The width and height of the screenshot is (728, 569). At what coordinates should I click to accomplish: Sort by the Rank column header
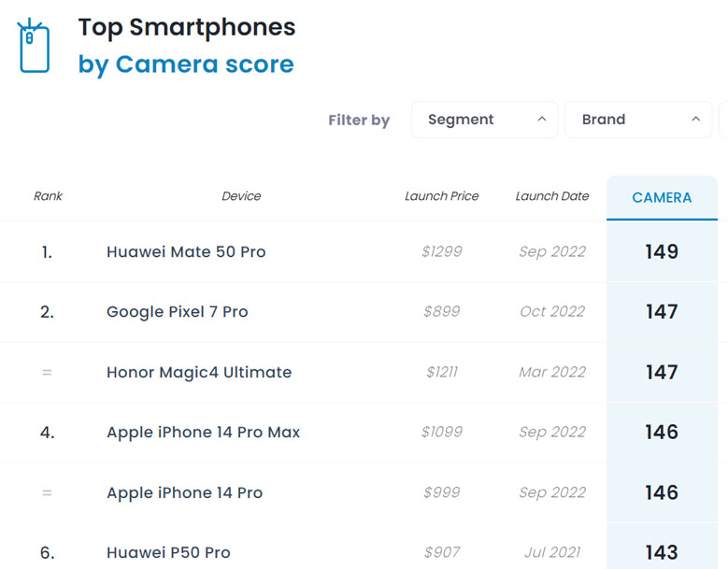tap(48, 196)
